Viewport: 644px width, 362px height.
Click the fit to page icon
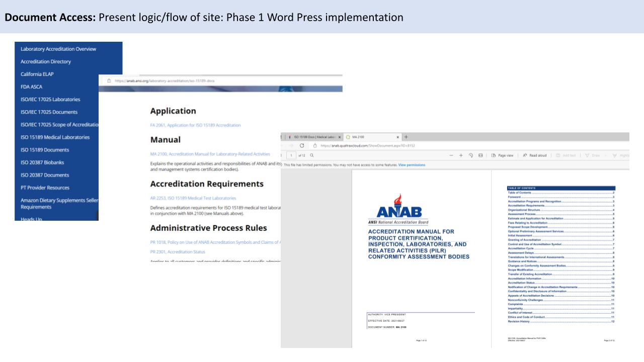tap(481, 155)
